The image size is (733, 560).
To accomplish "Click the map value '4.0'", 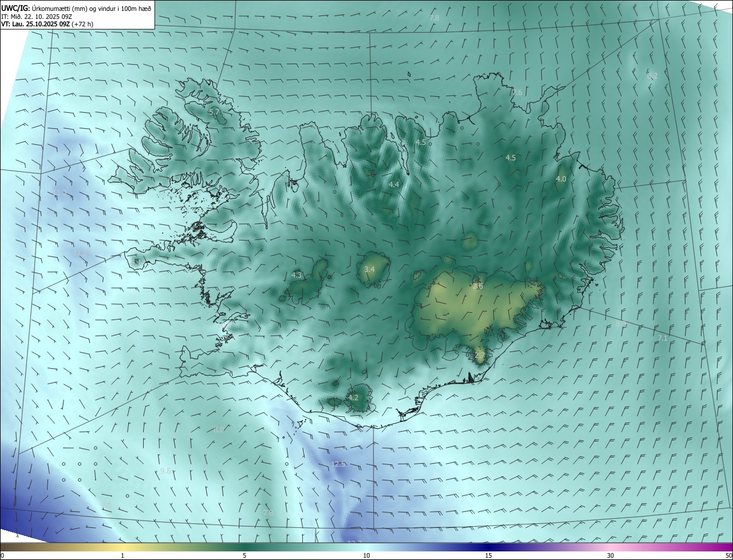I will click(561, 179).
